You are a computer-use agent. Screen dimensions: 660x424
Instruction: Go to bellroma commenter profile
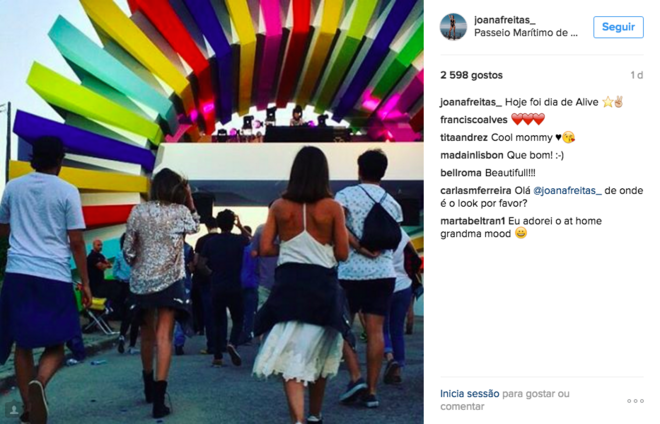click(461, 173)
